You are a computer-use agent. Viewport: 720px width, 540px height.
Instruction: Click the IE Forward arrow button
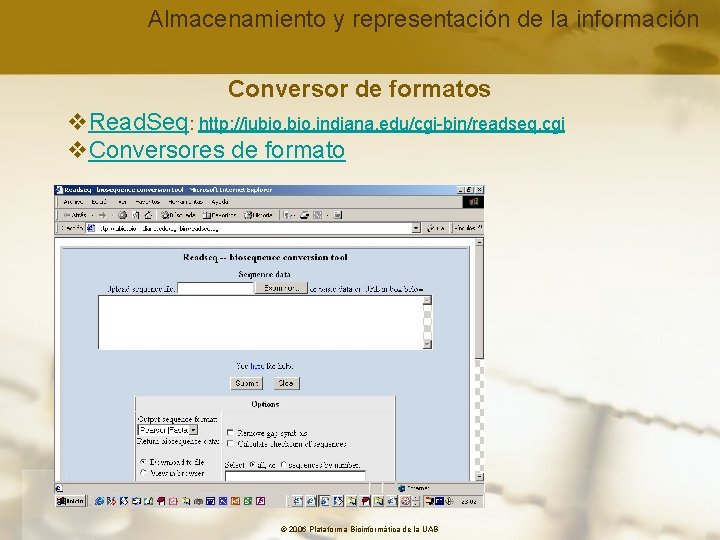pos(102,215)
